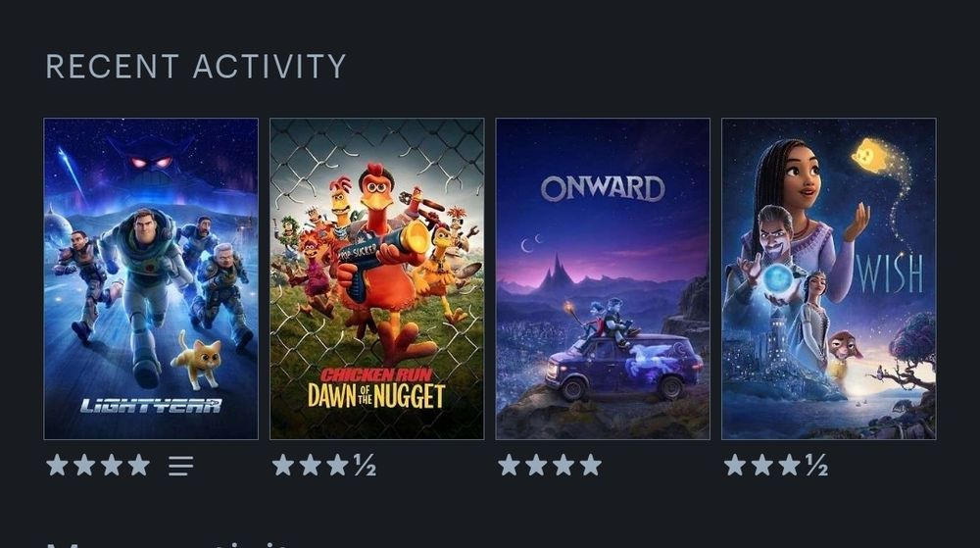980x548 pixels.
Task: Click the Dawn of the Nugget title text
Action: 376,396
